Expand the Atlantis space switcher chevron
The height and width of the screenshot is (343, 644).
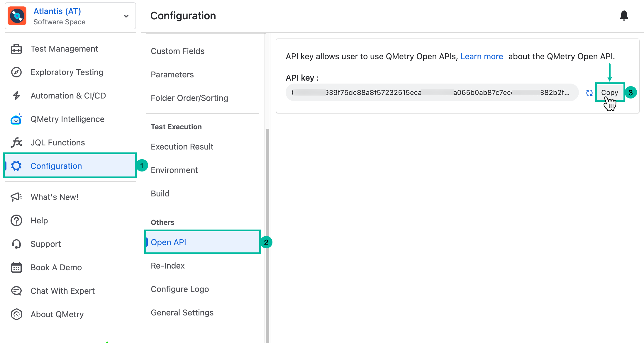[x=126, y=16]
